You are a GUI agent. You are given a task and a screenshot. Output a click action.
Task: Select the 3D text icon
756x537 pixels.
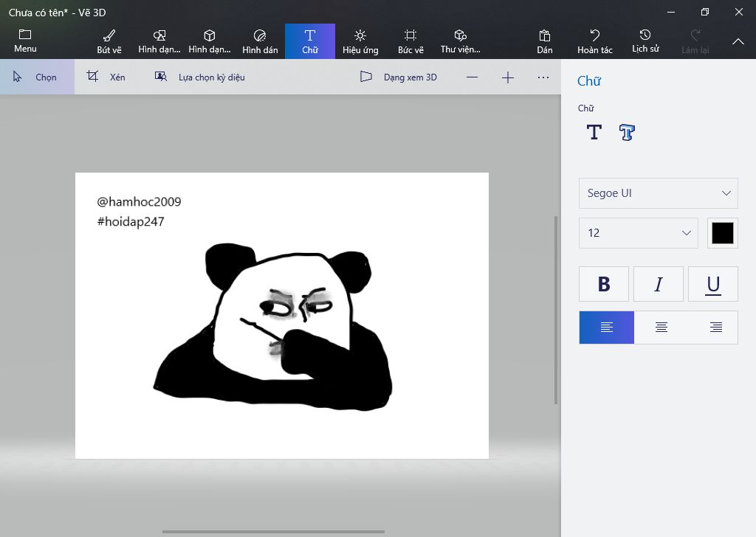pos(627,132)
